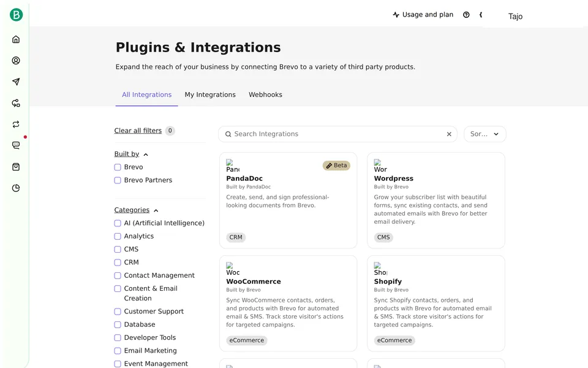Check Content & Email Creation filter
This screenshot has width=588, height=368.
pyautogui.click(x=118, y=289)
